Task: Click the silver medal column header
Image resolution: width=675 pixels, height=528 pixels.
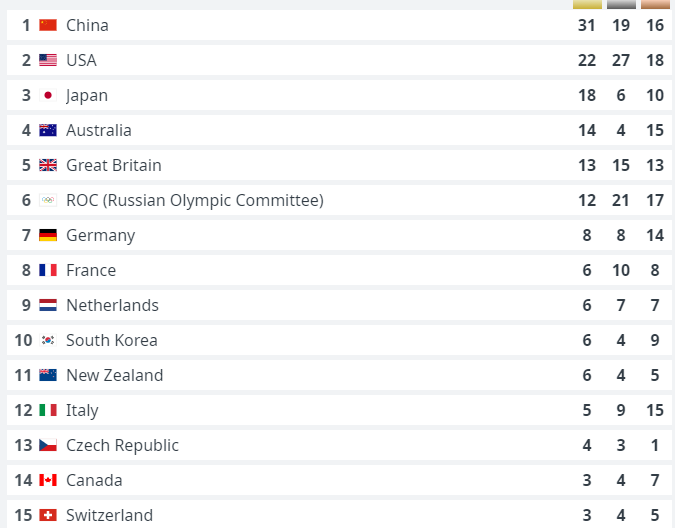Action: (621, 4)
